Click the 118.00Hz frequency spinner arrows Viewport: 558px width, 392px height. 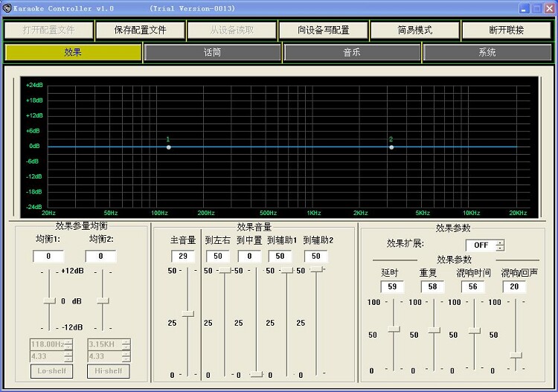[x=68, y=344]
